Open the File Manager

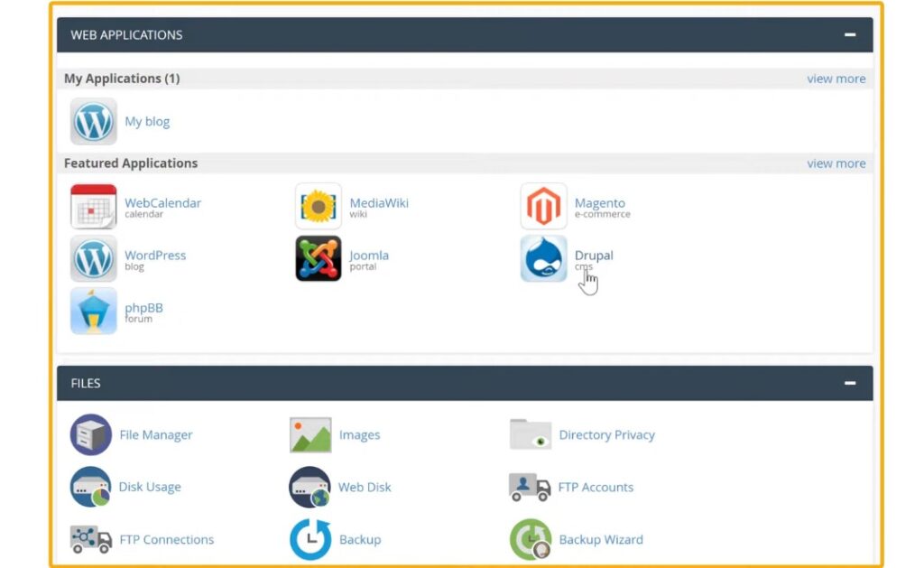click(x=155, y=434)
